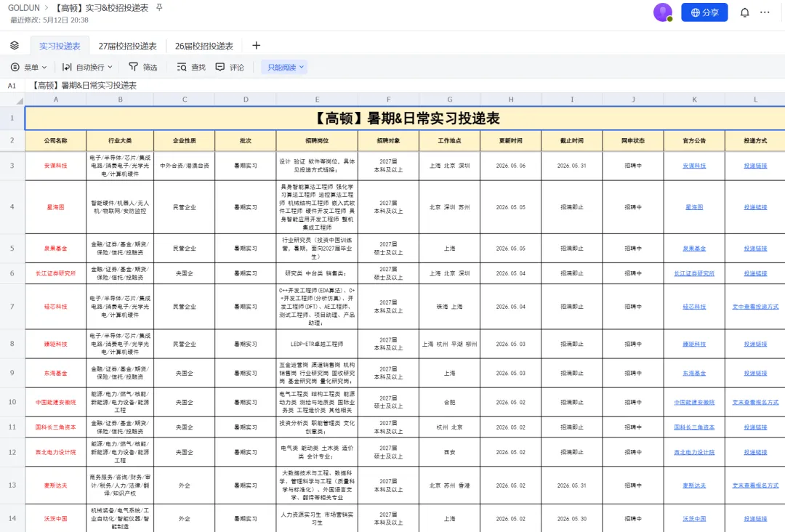Click the pin icon beside document title

tap(159, 7)
